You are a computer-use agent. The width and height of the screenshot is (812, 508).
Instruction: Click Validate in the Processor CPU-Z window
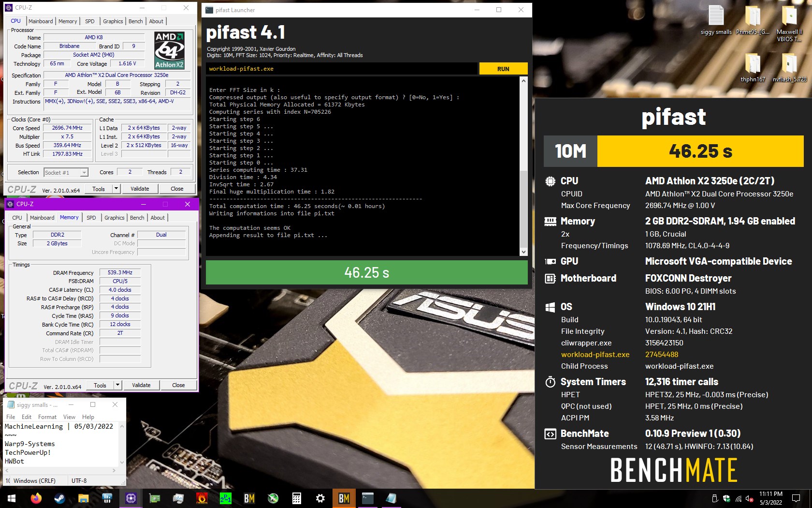[x=140, y=189]
